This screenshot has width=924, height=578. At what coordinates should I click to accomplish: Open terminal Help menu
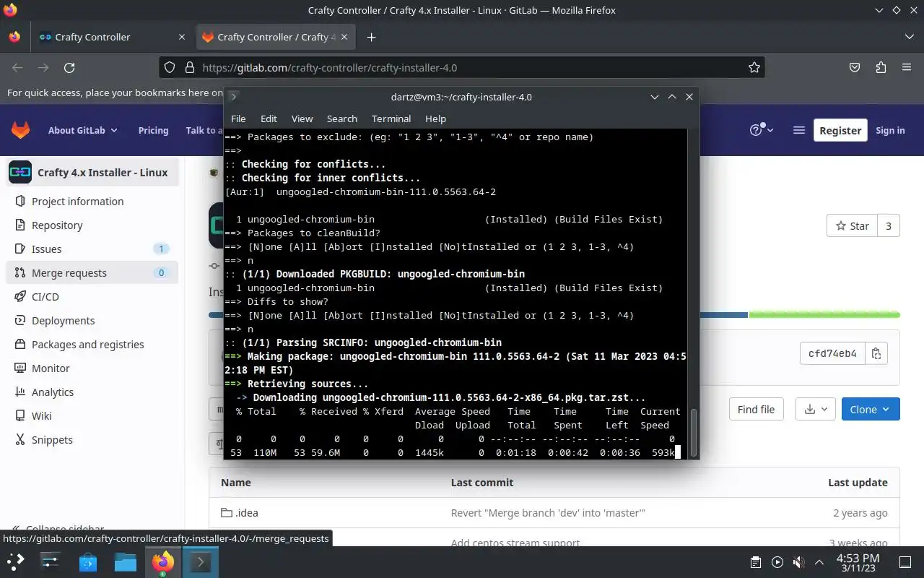435,118
